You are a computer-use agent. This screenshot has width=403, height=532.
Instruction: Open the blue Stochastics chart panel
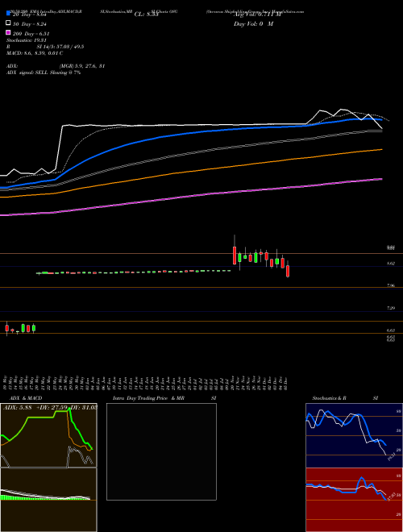[x=354, y=435]
